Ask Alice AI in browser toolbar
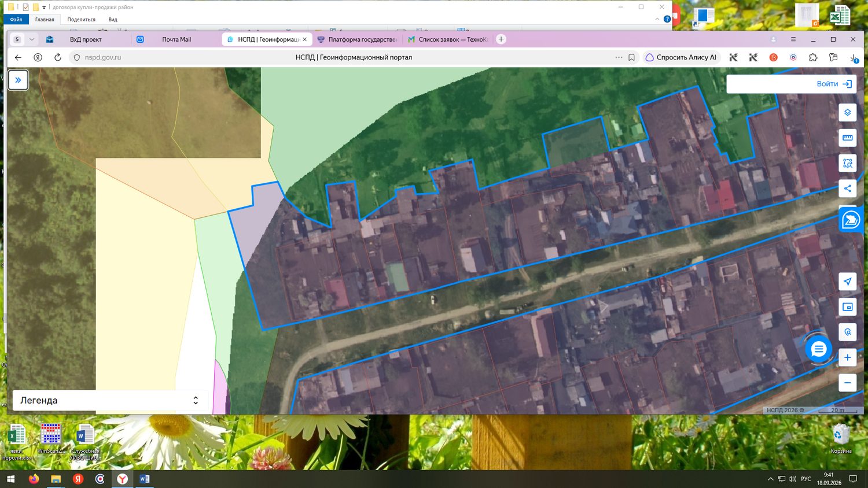The image size is (868, 488). 681,57
